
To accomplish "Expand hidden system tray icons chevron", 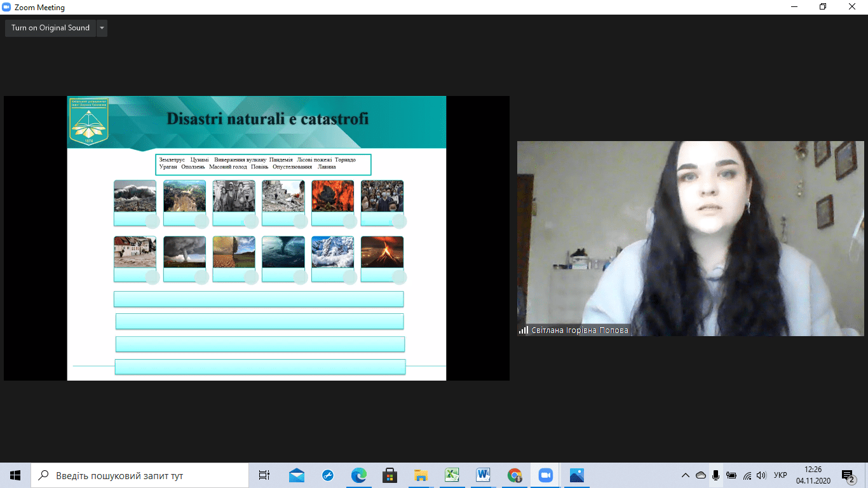I will coord(685,475).
